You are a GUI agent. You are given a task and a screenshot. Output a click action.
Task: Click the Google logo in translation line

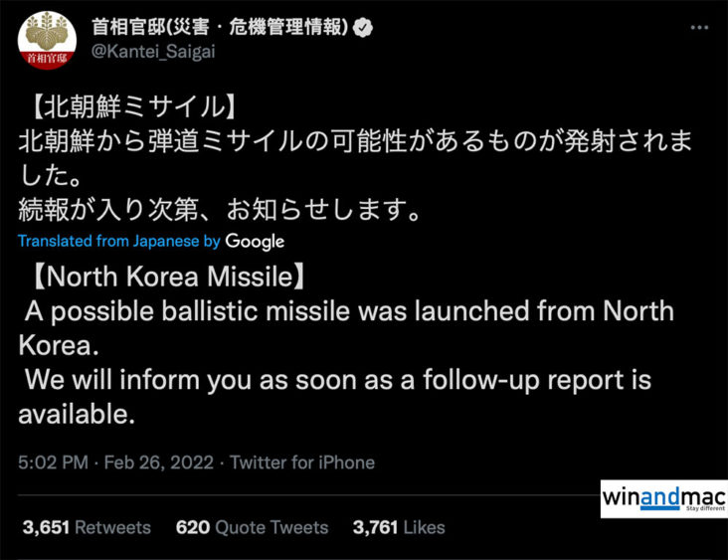pyautogui.click(x=255, y=242)
